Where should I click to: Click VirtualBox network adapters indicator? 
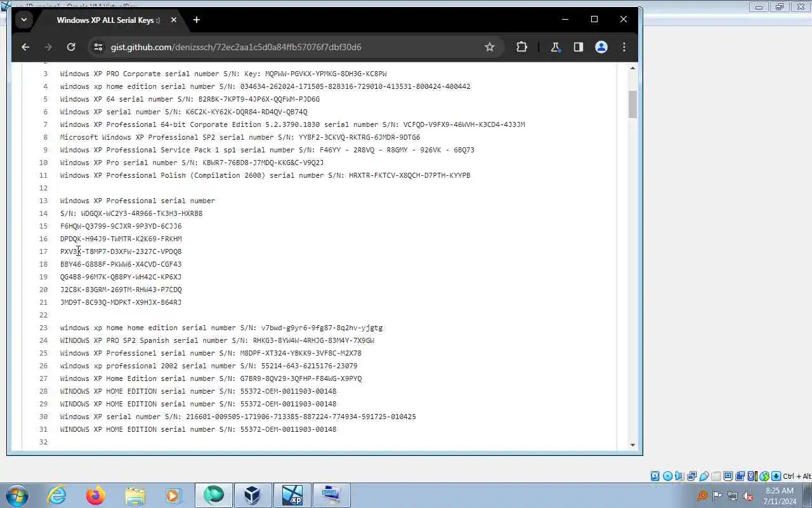click(691, 476)
